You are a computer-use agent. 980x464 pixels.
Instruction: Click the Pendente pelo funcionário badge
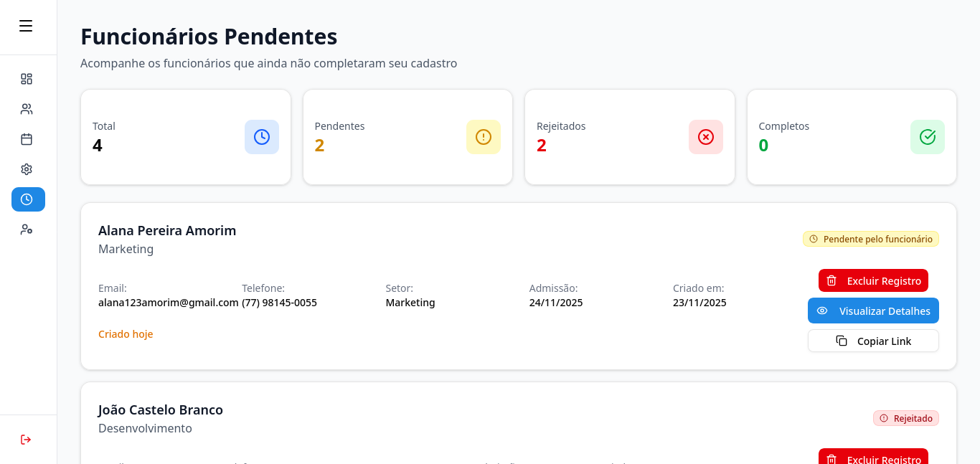coord(871,239)
